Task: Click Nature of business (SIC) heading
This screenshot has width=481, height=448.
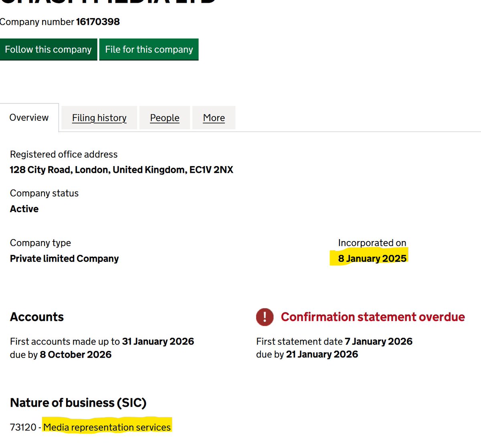Action: pos(78,403)
